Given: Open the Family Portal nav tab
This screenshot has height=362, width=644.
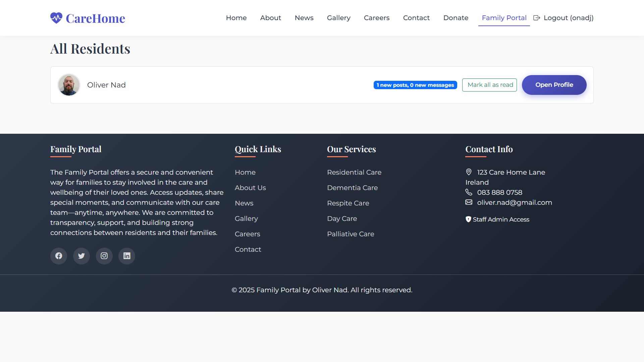Looking at the screenshot, I should [x=504, y=18].
